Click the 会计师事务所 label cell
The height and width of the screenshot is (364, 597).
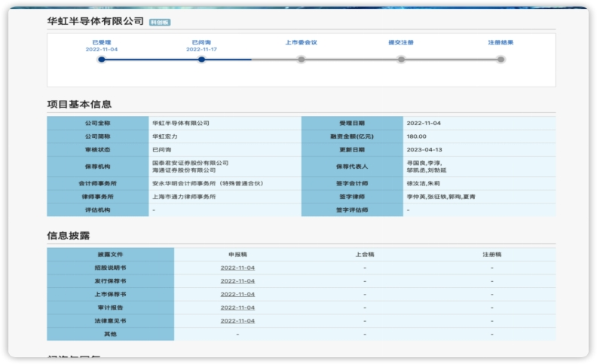pos(98,184)
